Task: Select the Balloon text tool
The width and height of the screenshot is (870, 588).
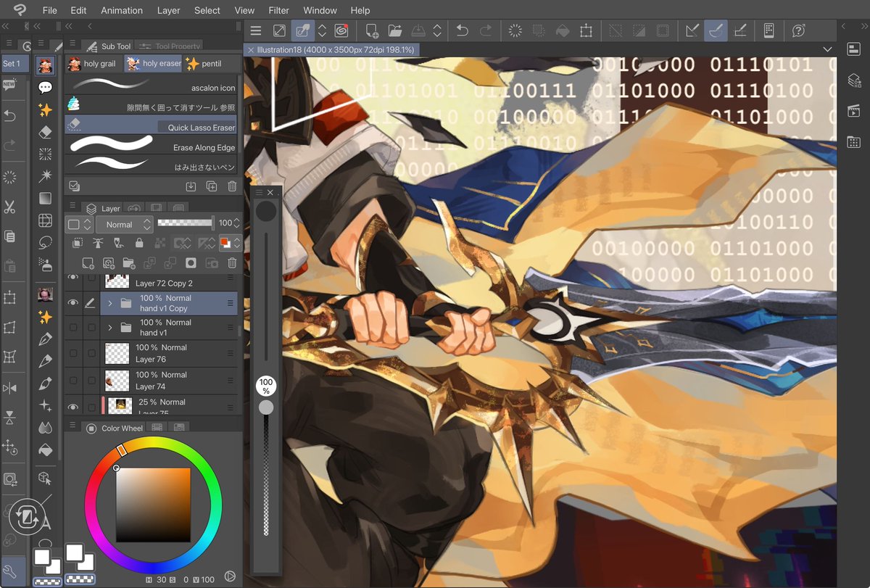Action: [x=45, y=88]
